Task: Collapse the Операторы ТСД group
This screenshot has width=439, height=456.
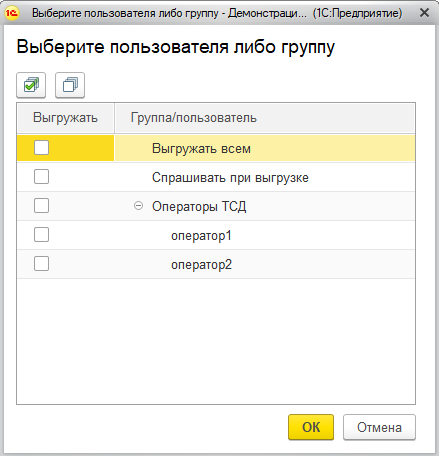Action: coord(138,206)
